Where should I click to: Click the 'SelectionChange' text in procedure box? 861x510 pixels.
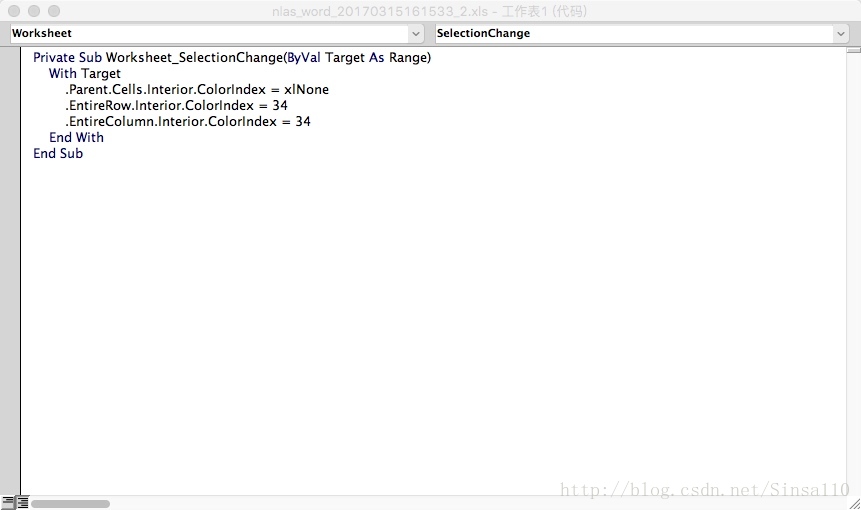tap(483, 33)
